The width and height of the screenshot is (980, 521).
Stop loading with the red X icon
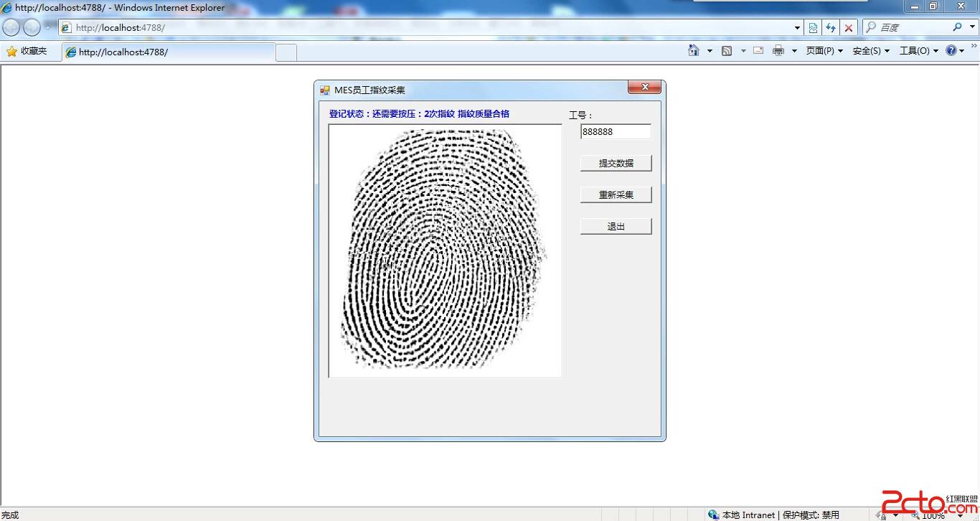pos(849,27)
